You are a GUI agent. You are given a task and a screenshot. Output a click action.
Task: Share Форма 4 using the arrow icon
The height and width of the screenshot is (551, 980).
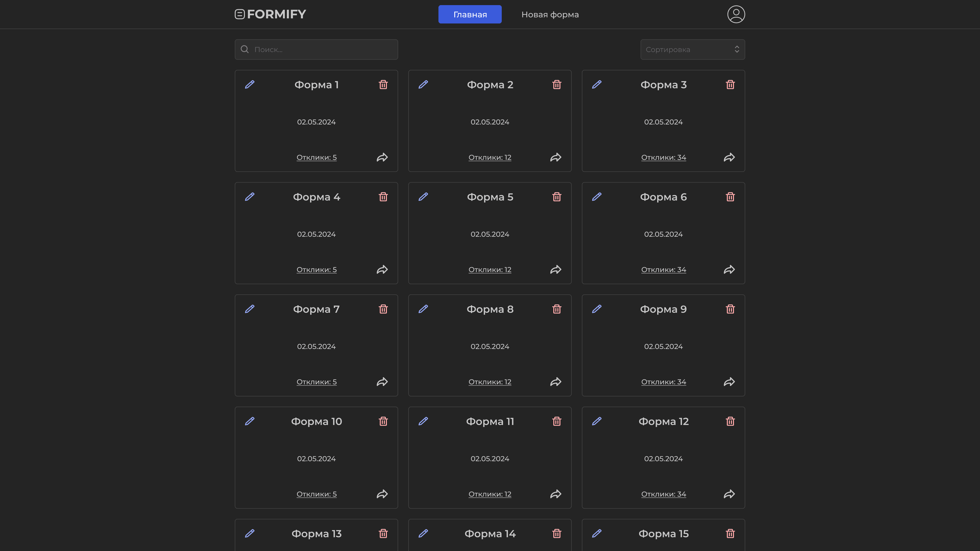[x=382, y=269]
